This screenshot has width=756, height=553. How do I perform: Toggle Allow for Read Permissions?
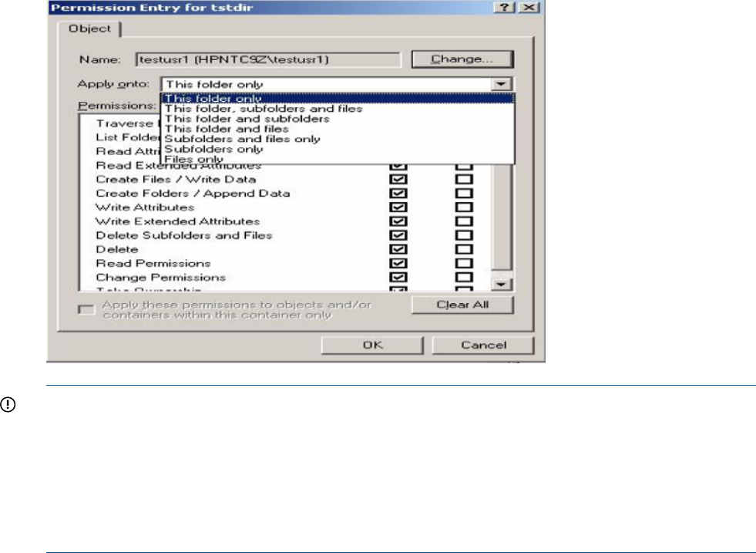point(398,263)
